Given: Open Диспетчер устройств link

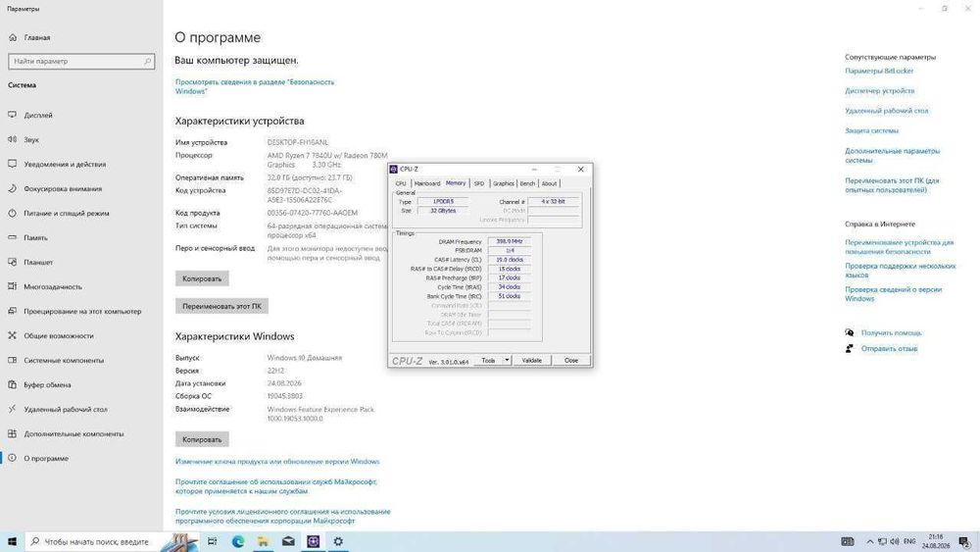Looking at the screenshot, I should point(879,90).
